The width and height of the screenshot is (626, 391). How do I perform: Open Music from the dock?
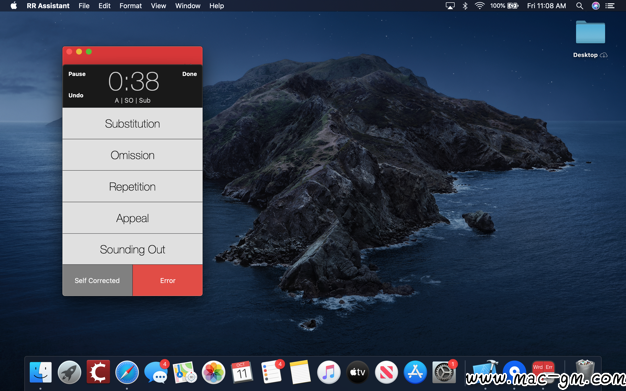click(329, 372)
